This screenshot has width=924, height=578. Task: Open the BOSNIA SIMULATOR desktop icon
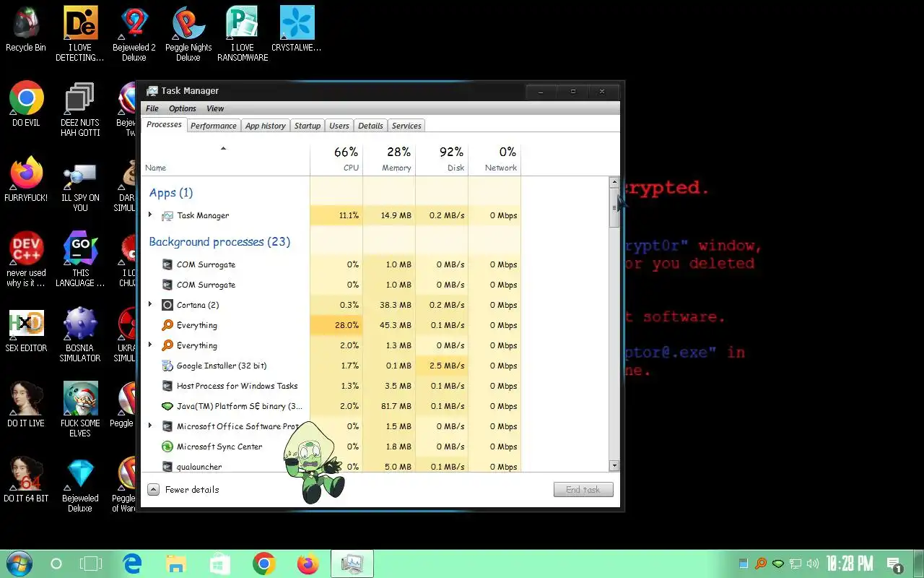point(80,335)
